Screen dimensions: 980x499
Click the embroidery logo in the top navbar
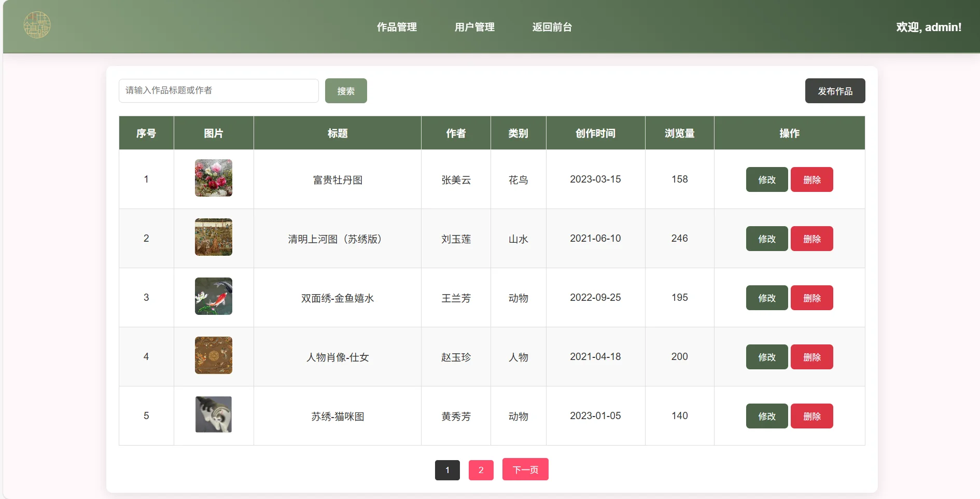pos(37,24)
